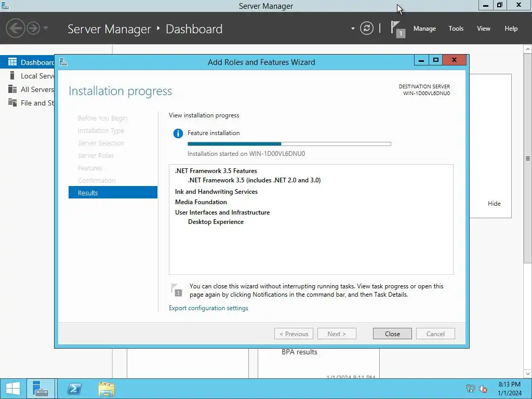The width and height of the screenshot is (532, 399).
Task: Select User Interfaces and Infrastructure entry
Action: tap(222, 212)
